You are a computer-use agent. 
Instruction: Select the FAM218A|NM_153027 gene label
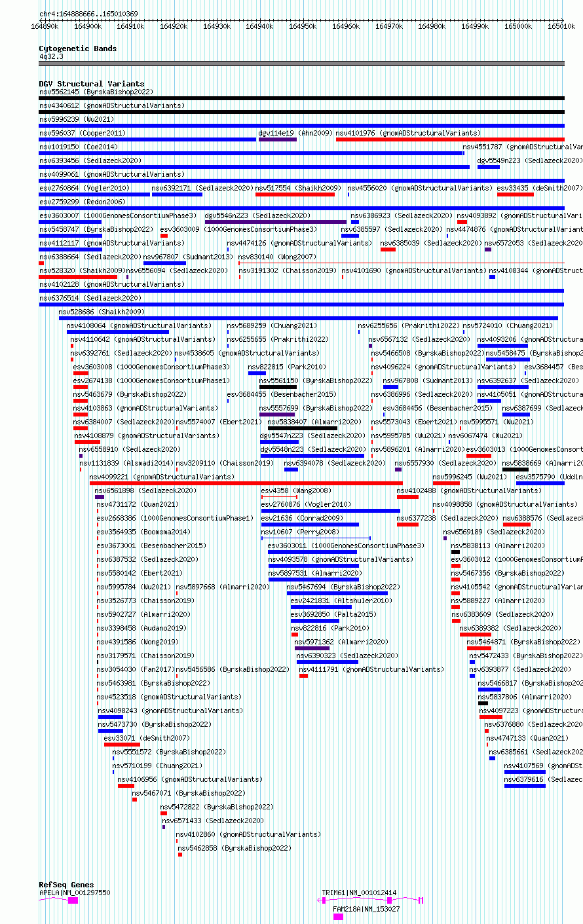point(366,909)
